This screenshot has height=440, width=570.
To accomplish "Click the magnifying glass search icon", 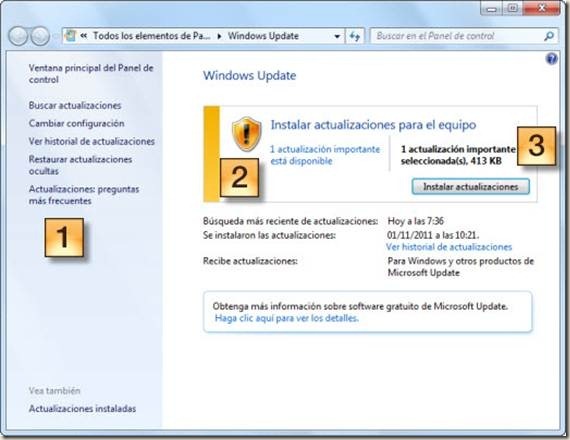I will 549,36.
